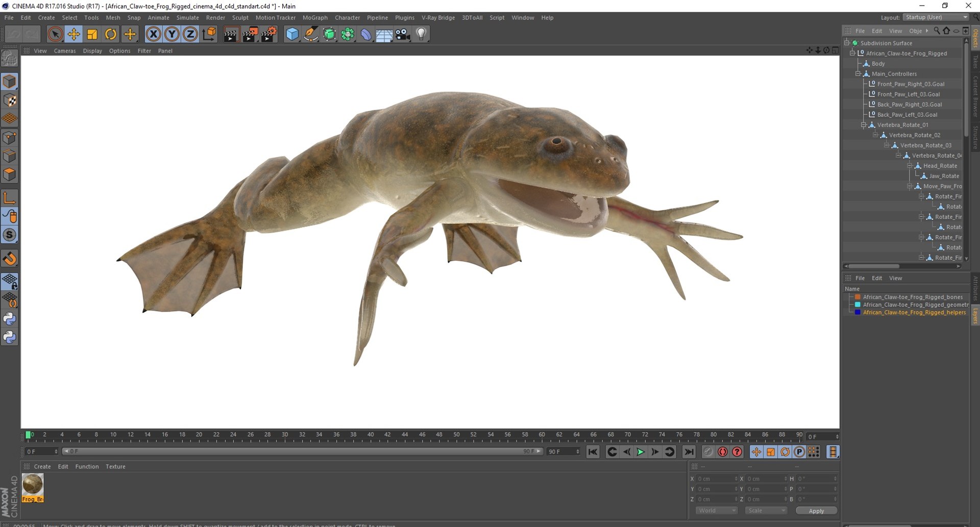The height and width of the screenshot is (527, 980).
Task: Switch to Points mode
Action: 10,138
